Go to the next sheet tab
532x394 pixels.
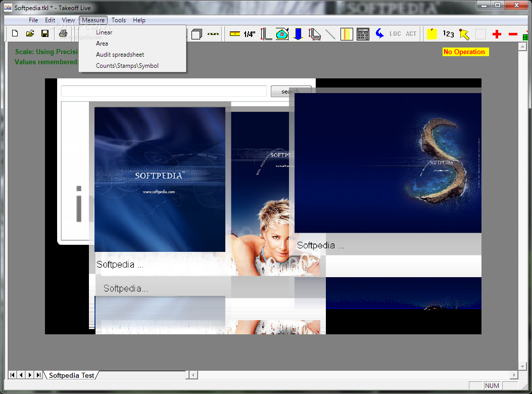[30, 375]
